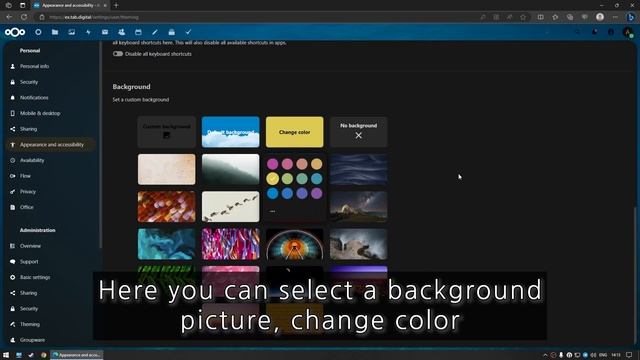Open the Nextcloud Dashboard circle icon
This screenshot has height=360, width=640.
(38, 32)
